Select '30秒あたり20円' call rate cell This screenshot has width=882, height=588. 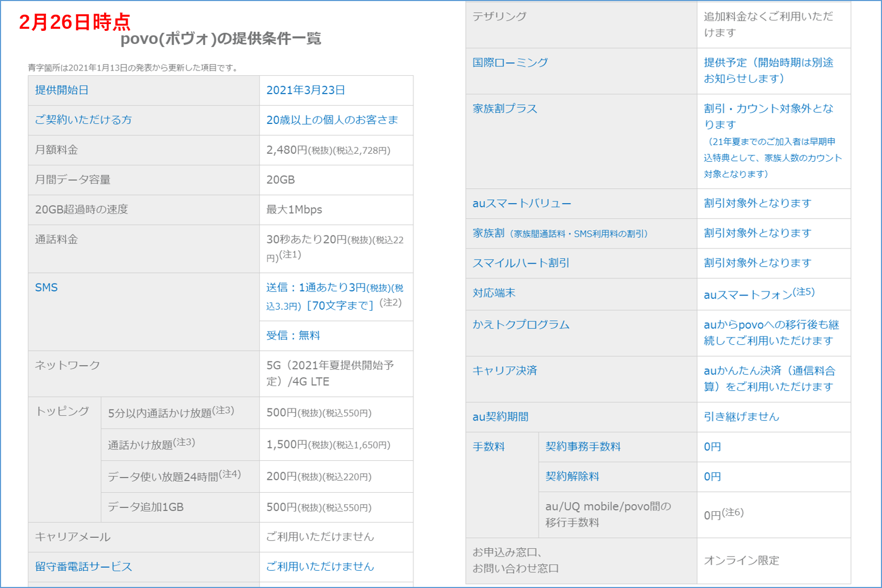[335, 248]
